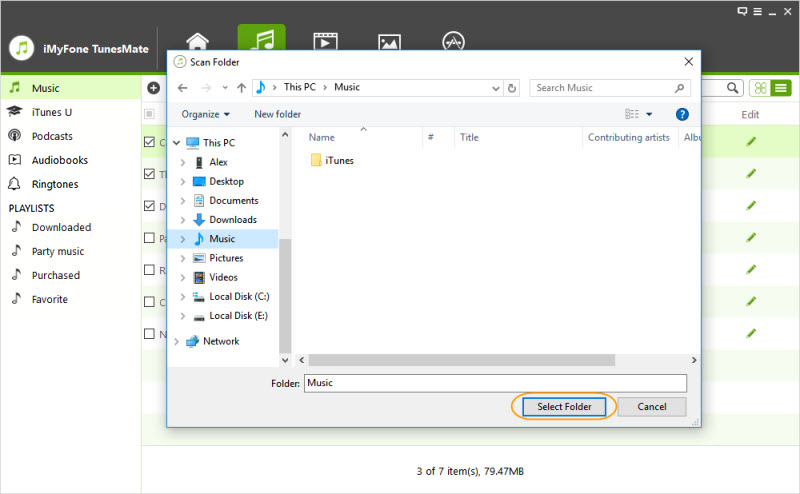Click the second row pencil edit icon

click(x=751, y=174)
